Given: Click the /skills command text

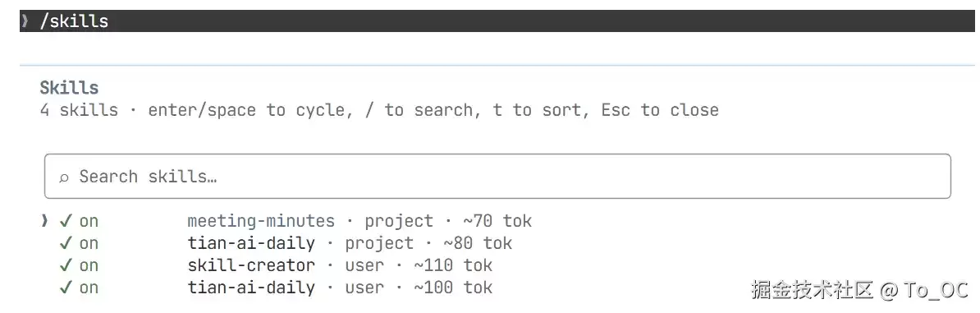Looking at the screenshot, I should [74, 21].
